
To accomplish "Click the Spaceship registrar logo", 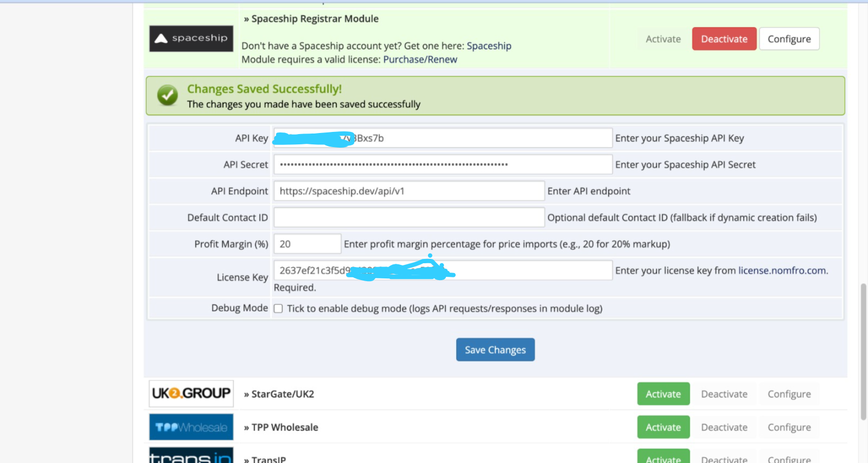I will tap(191, 39).
